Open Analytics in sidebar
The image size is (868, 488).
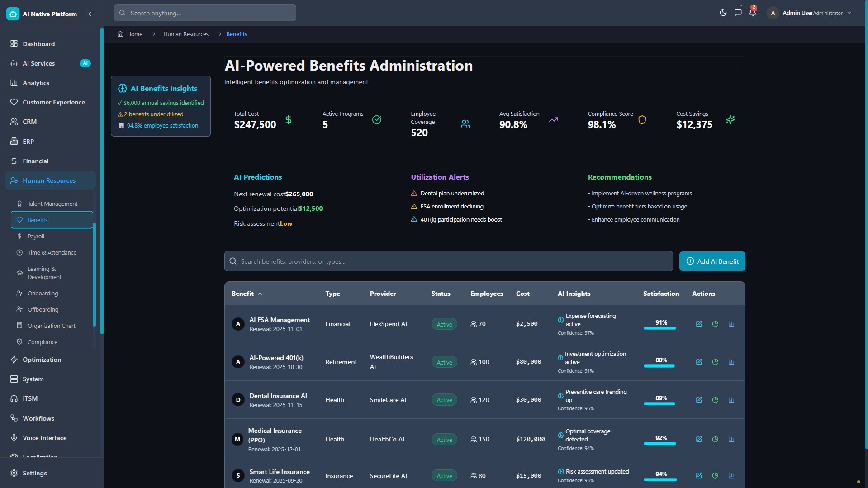click(x=50, y=83)
